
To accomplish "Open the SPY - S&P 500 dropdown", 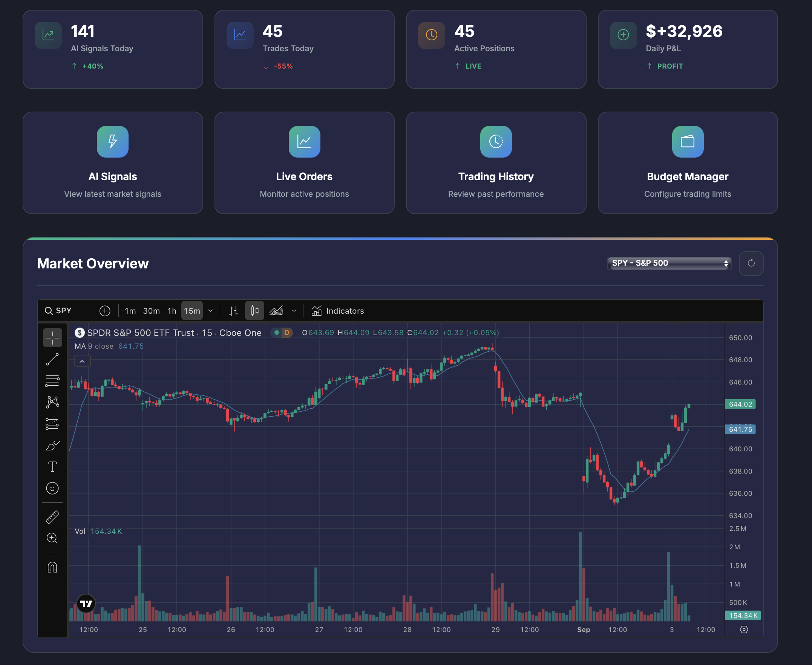I will [x=669, y=263].
